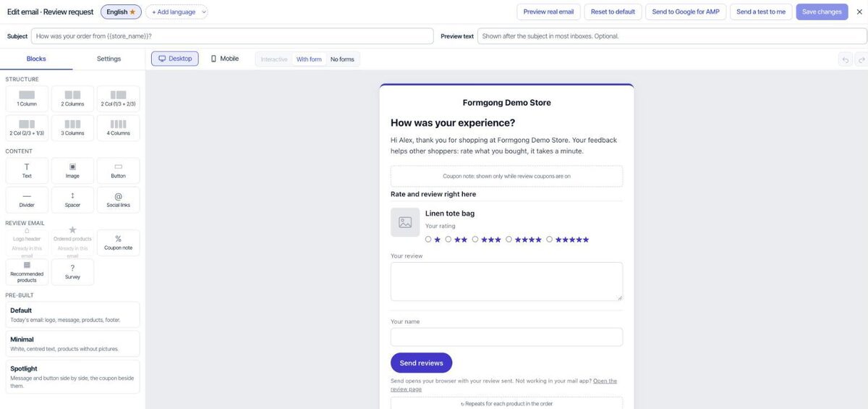868x409 pixels.
Task: Click the Repeats for each product note
Action: (x=506, y=403)
